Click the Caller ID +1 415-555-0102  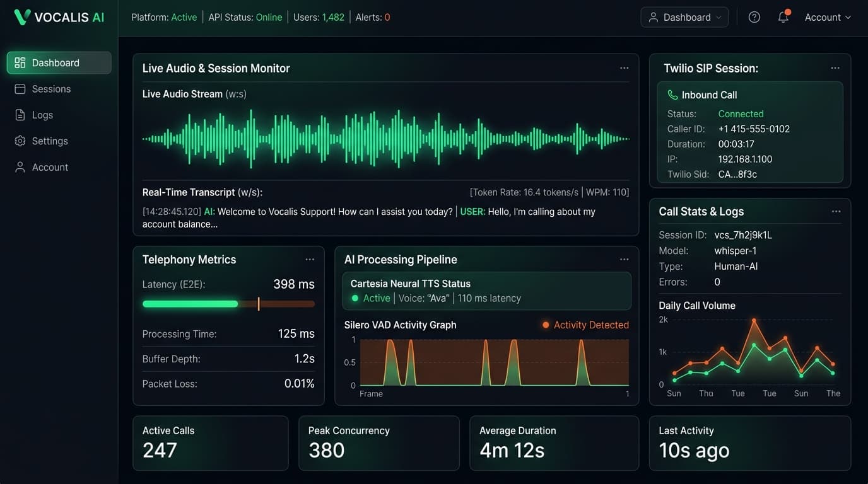pyautogui.click(x=754, y=129)
